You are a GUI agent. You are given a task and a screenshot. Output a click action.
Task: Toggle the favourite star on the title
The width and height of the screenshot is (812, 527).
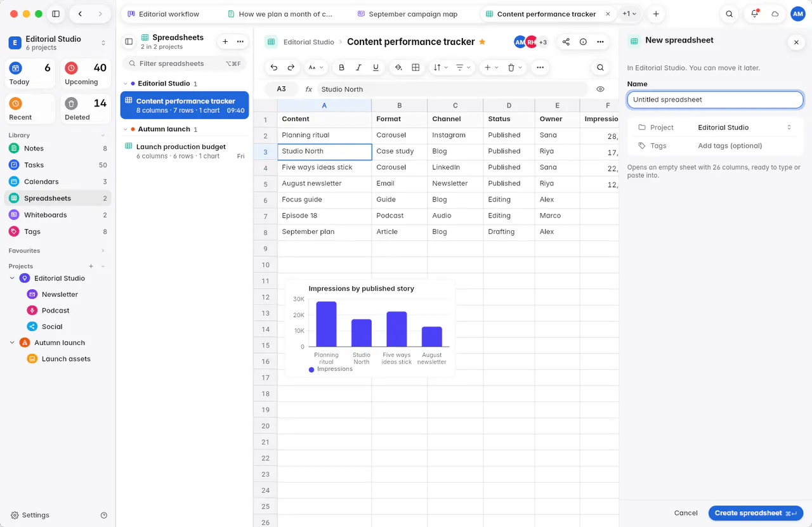(x=482, y=42)
